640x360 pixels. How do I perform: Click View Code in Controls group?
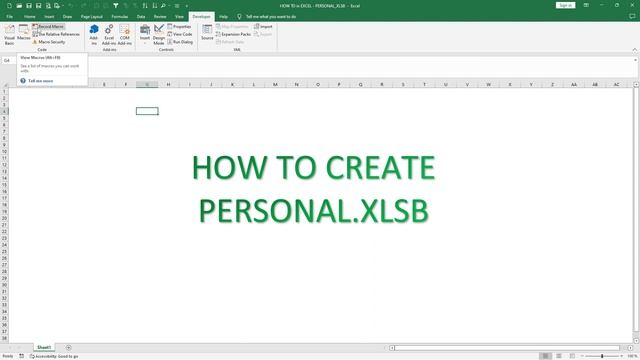pos(180,34)
